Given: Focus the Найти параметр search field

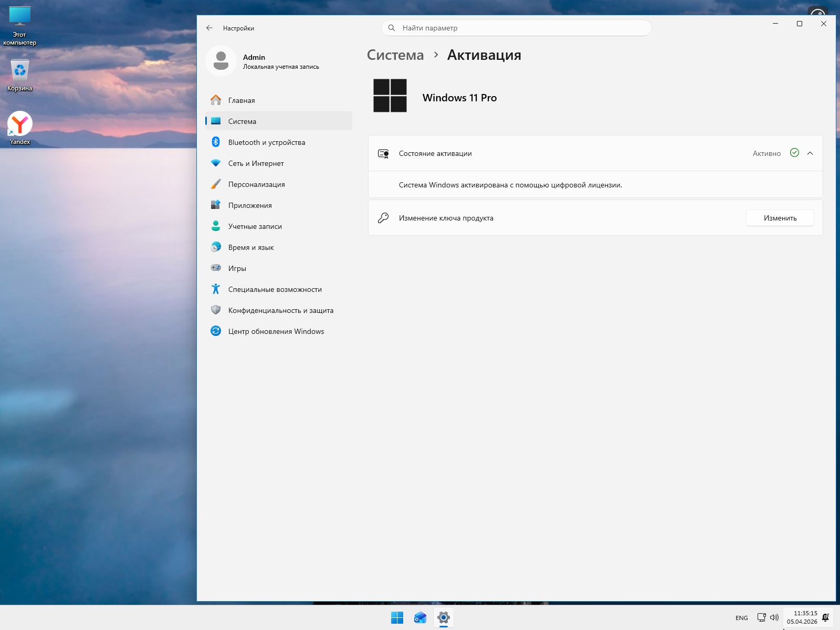Looking at the screenshot, I should click(x=516, y=28).
